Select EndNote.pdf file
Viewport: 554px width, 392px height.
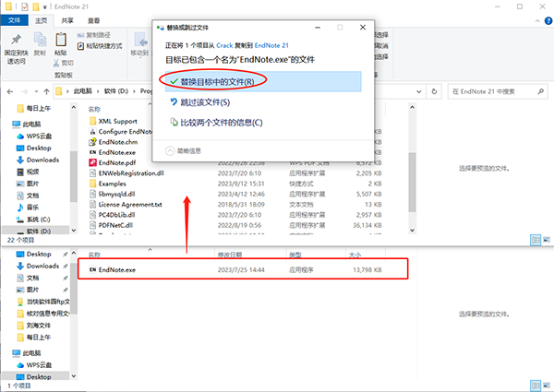tap(113, 162)
